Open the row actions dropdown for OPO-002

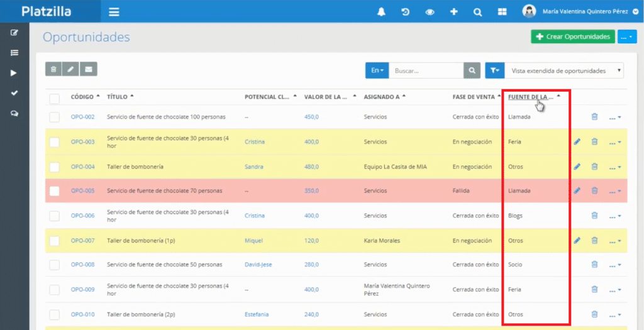click(x=615, y=118)
